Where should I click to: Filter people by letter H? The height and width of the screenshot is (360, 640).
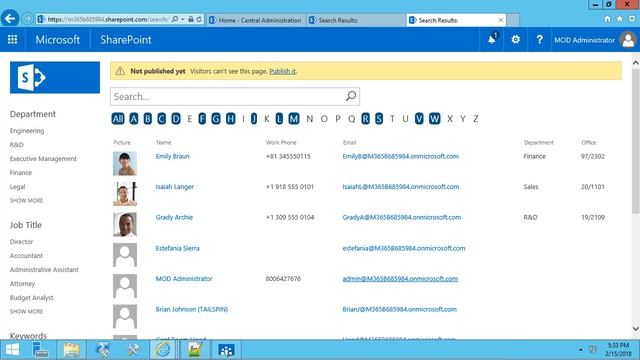231,118
